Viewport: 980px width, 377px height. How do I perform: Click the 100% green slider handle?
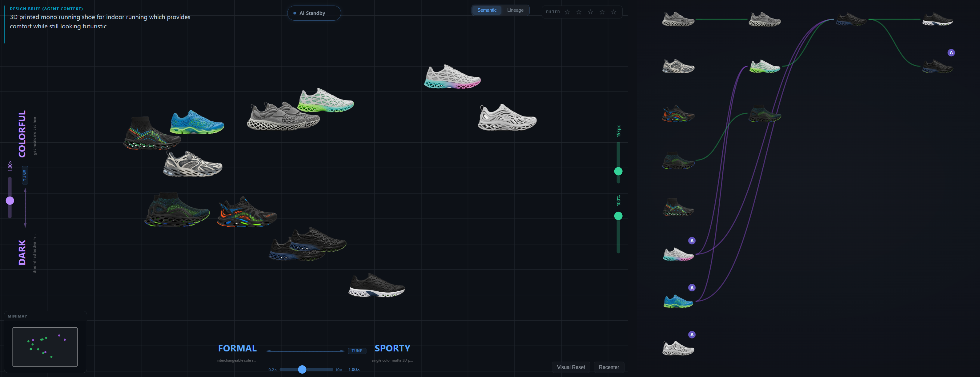(618, 216)
